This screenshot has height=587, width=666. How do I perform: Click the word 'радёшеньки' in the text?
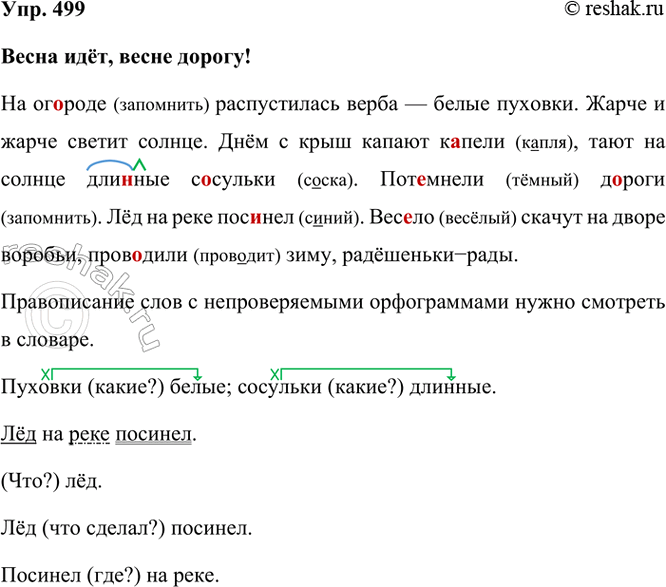coord(416,257)
